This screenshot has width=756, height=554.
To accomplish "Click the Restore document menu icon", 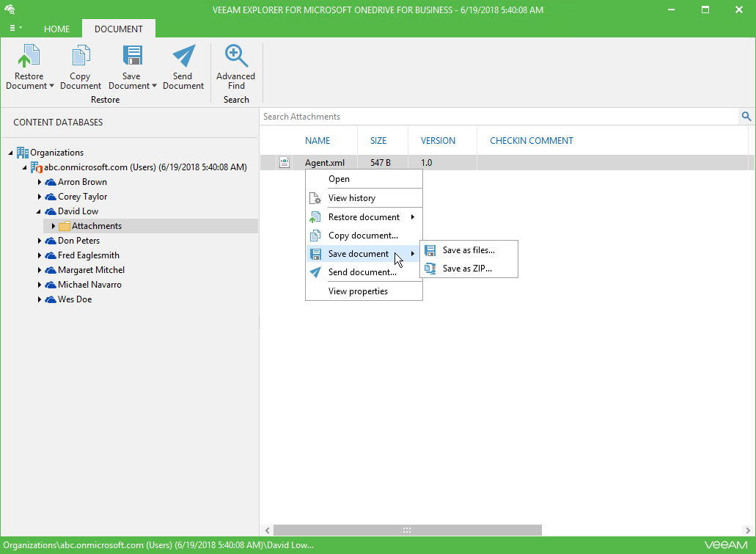I will pos(315,217).
